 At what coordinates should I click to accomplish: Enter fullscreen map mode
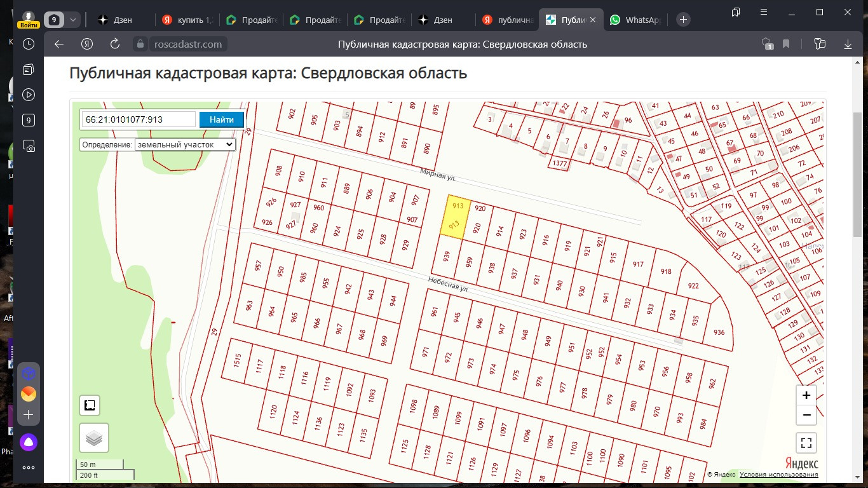(806, 443)
